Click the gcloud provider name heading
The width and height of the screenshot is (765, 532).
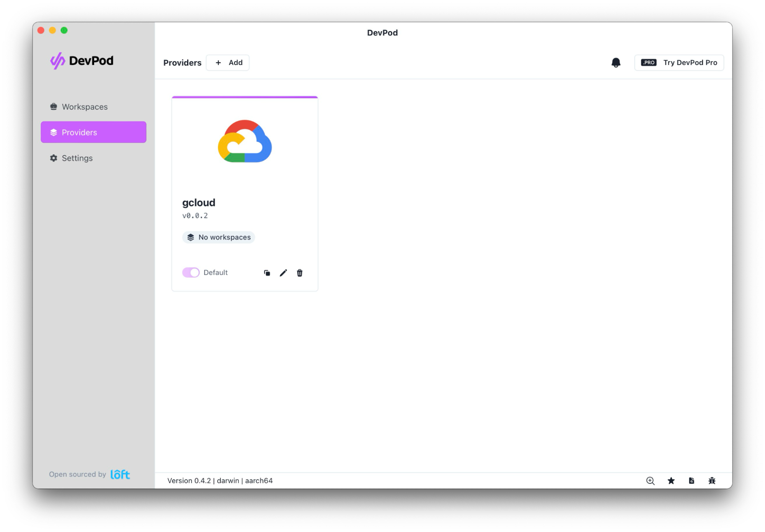[x=199, y=202]
